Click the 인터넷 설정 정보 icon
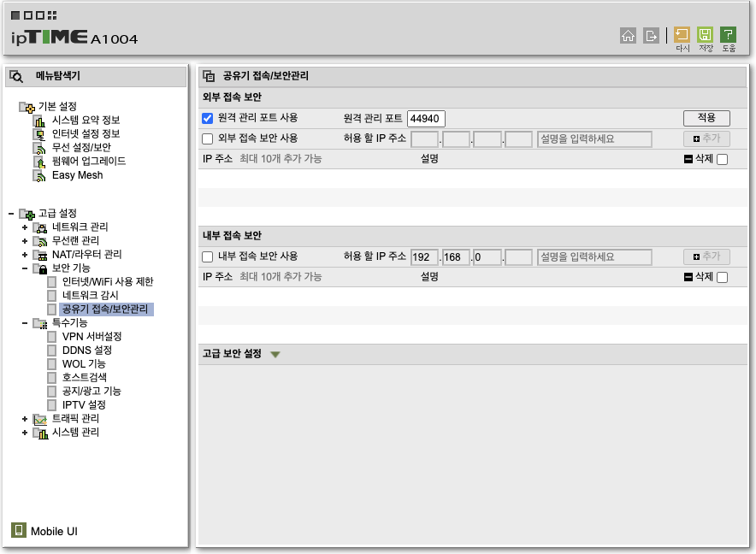 39,134
